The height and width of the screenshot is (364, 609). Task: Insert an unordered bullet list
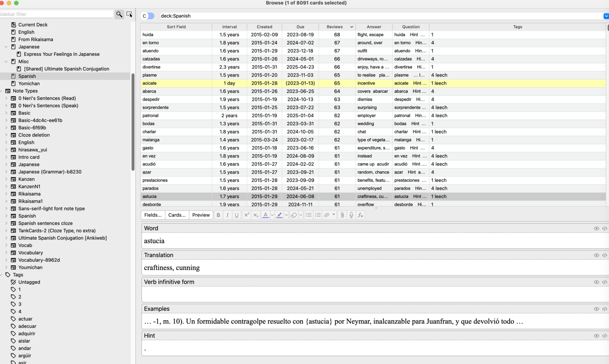coord(309,215)
